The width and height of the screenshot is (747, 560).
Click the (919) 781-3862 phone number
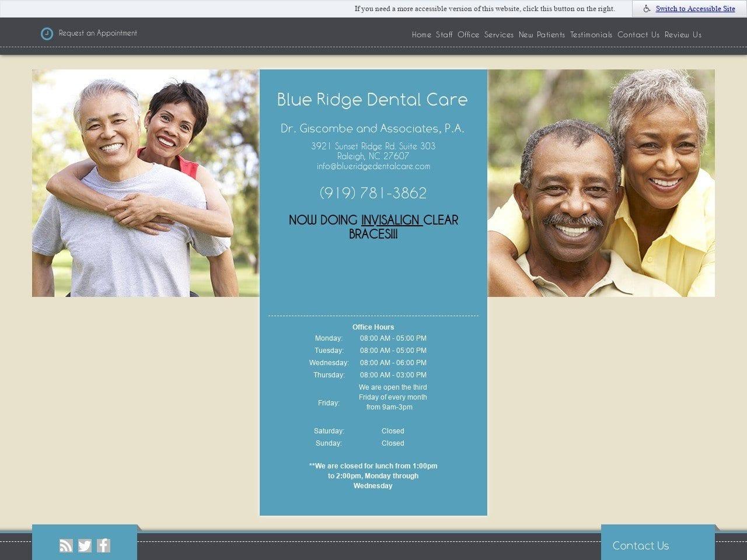(373, 192)
